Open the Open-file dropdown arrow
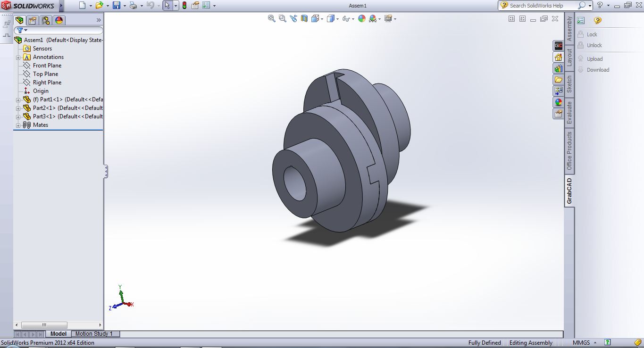This screenshot has width=644, height=348. pyautogui.click(x=107, y=6)
